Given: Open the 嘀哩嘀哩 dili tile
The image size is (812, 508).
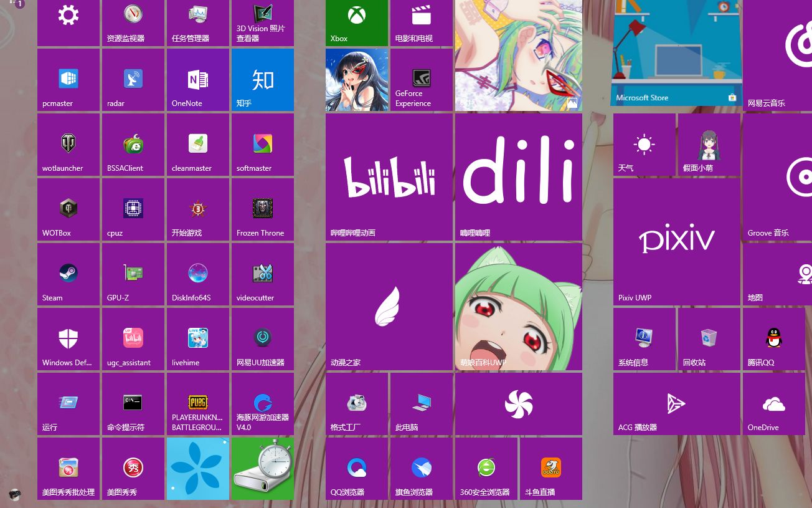Looking at the screenshot, I should point(519,177).
